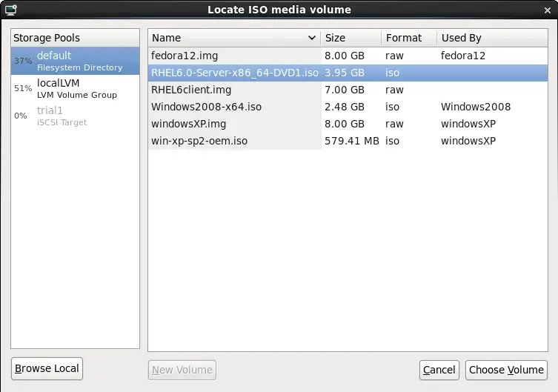Click the window menu icon in title bar

(x=10, y=10)
